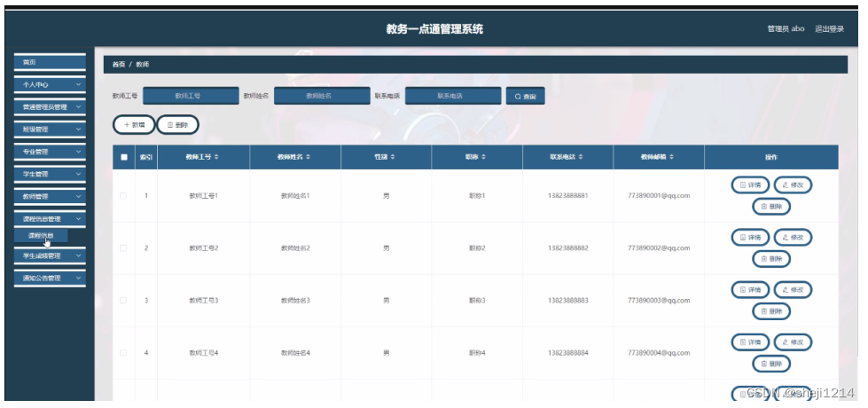This screenshot has height=408, width=868.
Task: Click the 查询 search button
Action: (x=526, y=96)
